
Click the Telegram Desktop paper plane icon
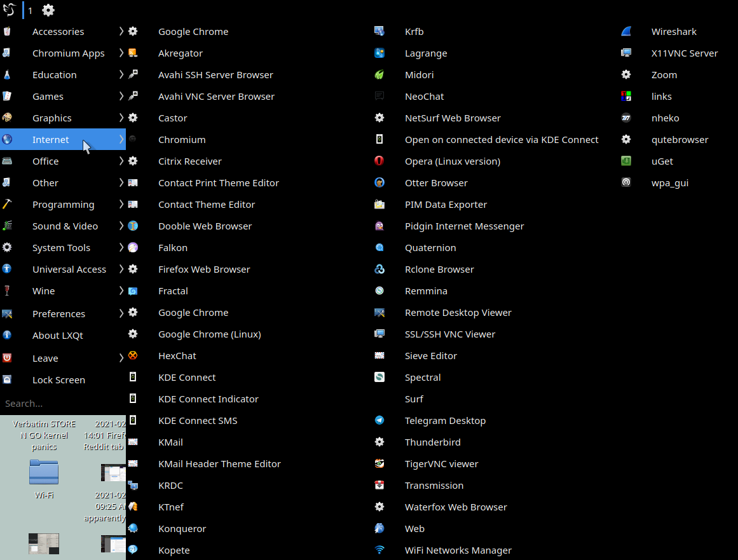tap(379, 421)
